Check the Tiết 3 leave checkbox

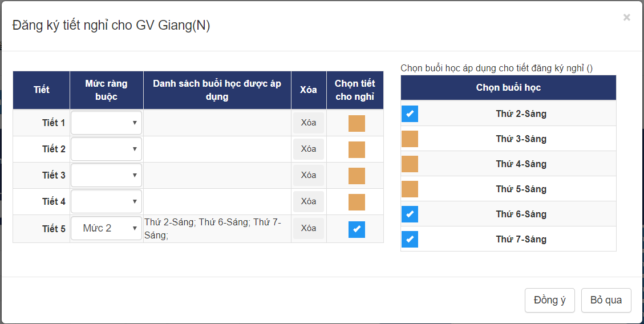[357, 176]
